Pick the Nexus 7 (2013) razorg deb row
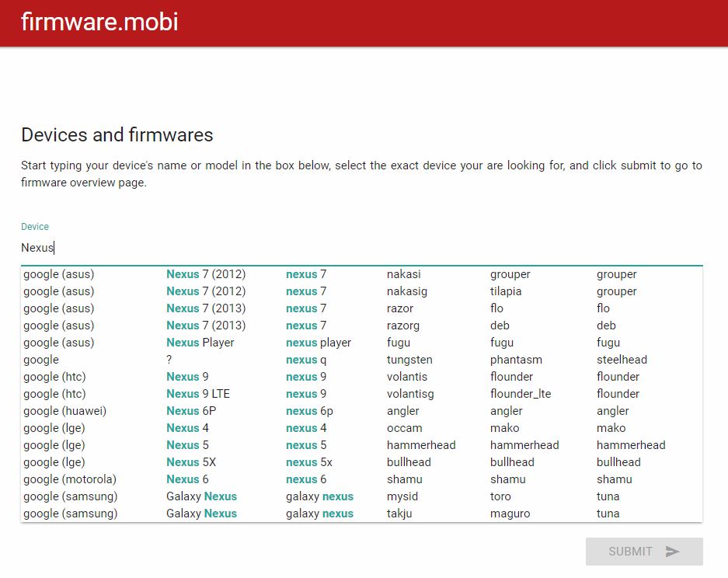The image size is (728, 578). [362, 326]
